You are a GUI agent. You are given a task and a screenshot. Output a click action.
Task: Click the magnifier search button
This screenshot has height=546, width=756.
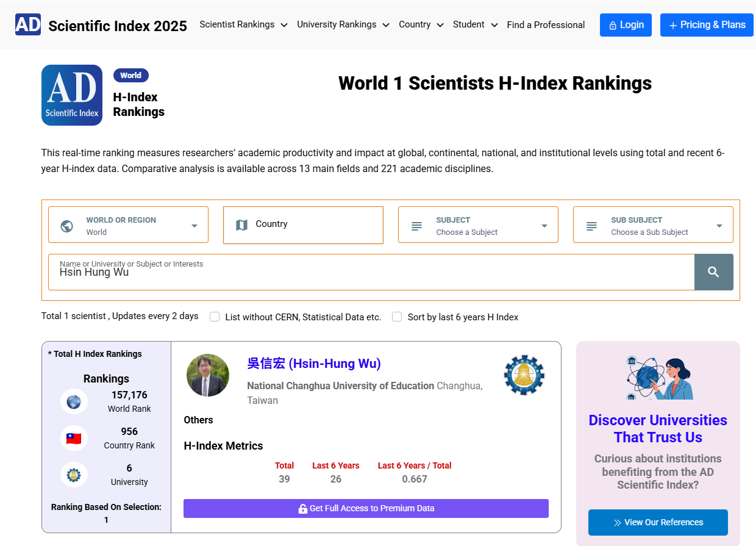pyautogui.click(x=713, y=272)
